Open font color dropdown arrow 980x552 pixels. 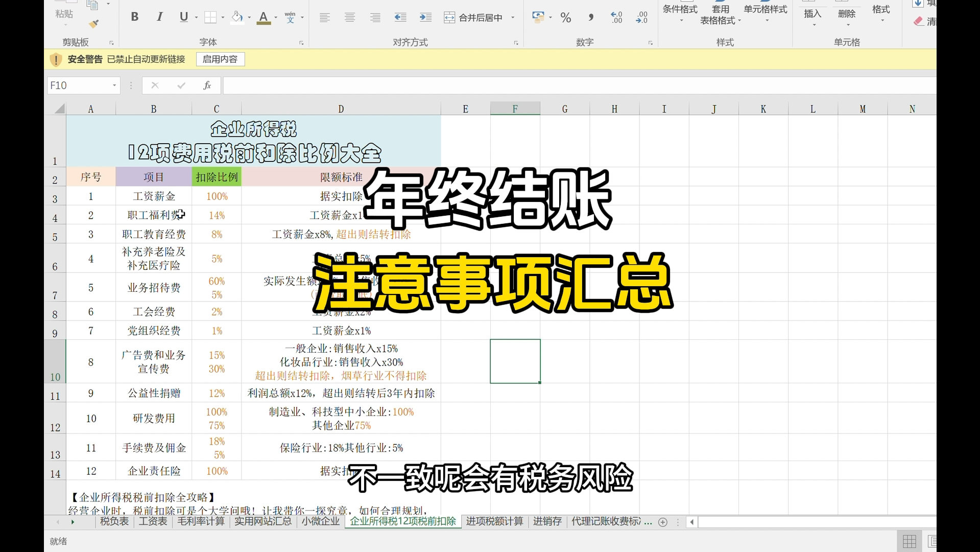pyautogui.click(x=276, y=17)
